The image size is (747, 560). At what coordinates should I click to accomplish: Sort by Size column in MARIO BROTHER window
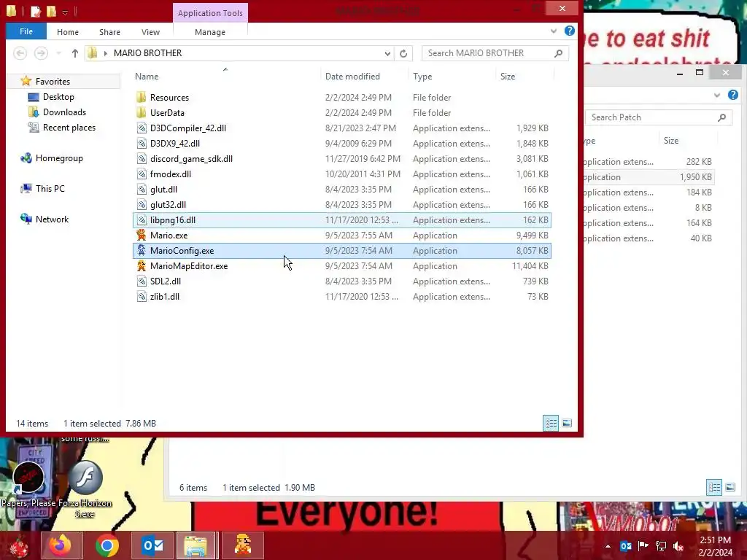508,76
